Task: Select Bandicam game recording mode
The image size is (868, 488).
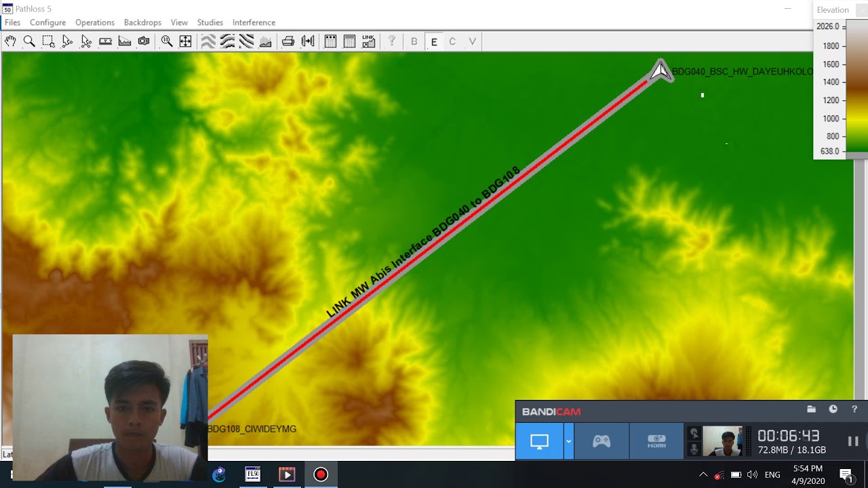Action: click(x=601, y=441)
